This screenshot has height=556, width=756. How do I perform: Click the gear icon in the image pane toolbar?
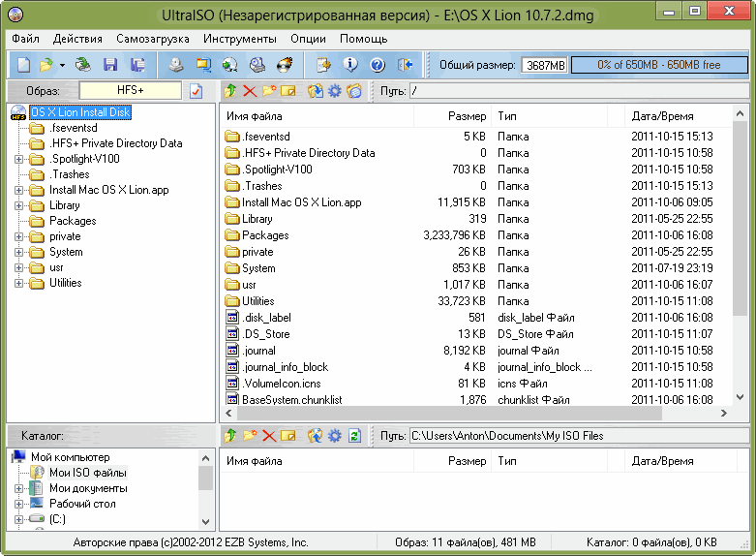335,91
